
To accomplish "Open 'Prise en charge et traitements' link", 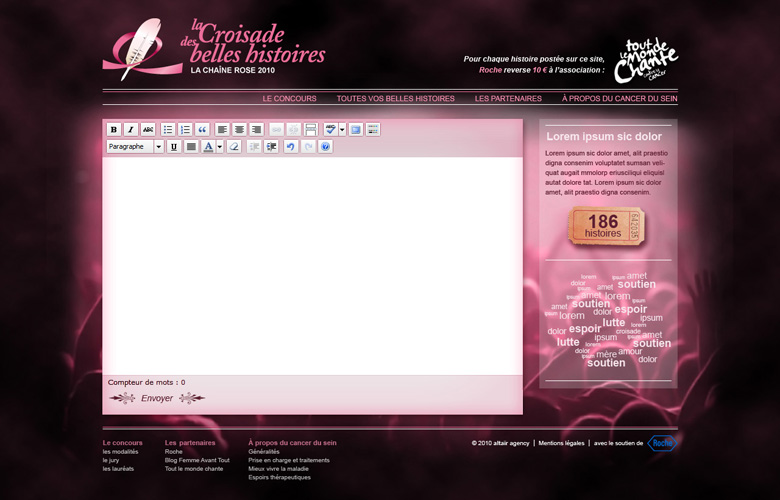I will [x=289, y=460].
